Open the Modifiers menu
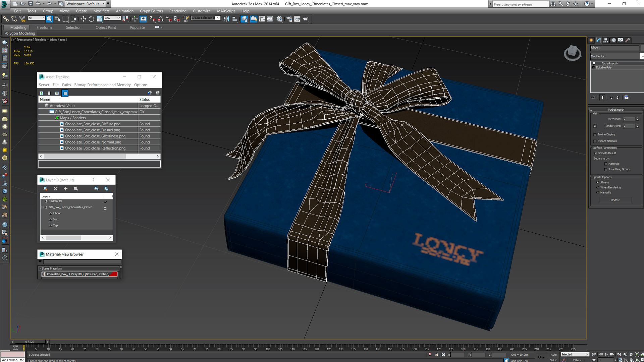 tap(101, 11)
